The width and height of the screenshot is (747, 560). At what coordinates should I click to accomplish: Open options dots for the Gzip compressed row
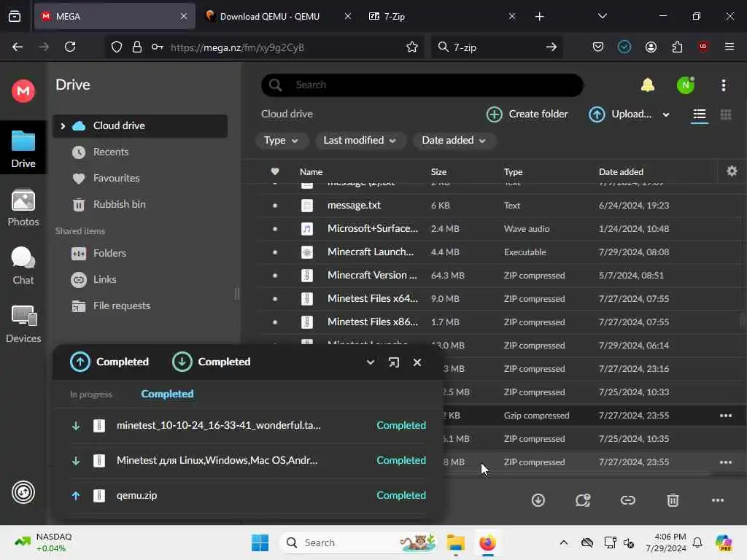pos(726,416)
